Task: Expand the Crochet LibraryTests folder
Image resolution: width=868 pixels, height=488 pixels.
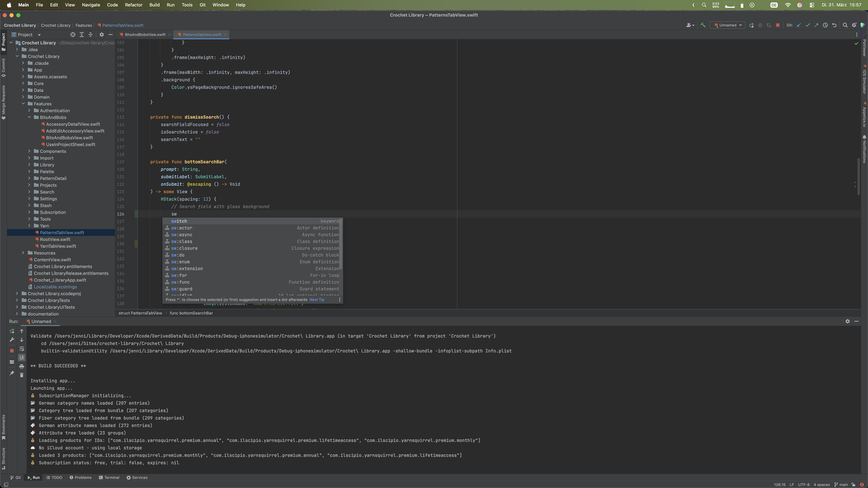Action: (x=17, y=300)
